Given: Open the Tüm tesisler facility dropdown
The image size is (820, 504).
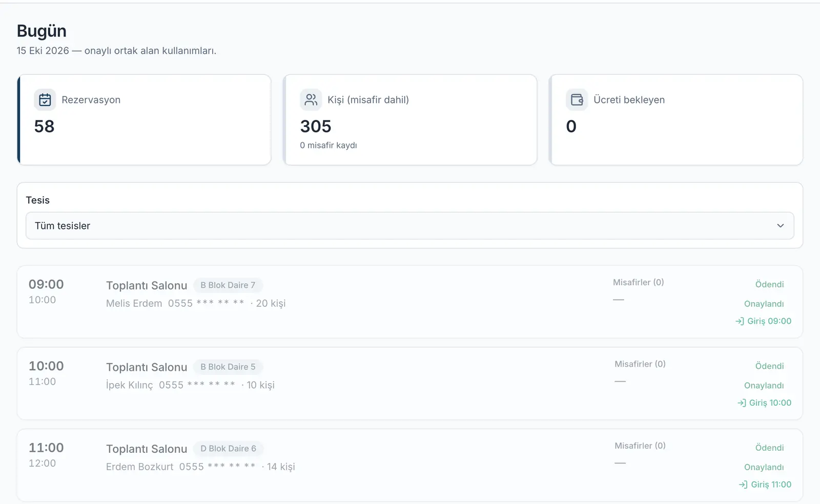Looking at the screenshot, I should [x=410, y=226].
